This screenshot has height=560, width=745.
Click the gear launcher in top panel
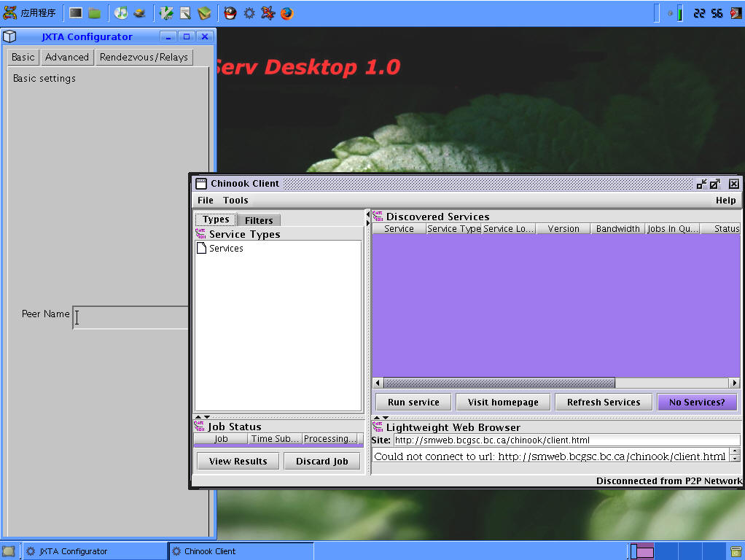point(249,13)
